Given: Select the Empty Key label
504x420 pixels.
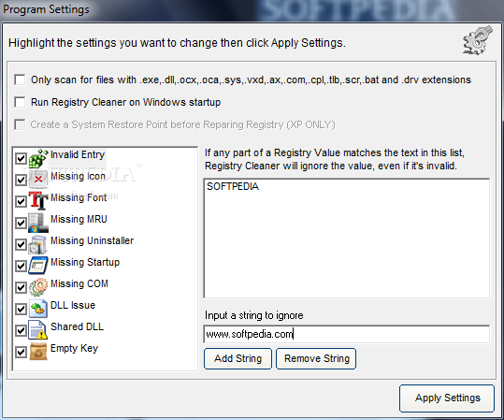Looking at the screenshot, I should [x=74, y=348].
